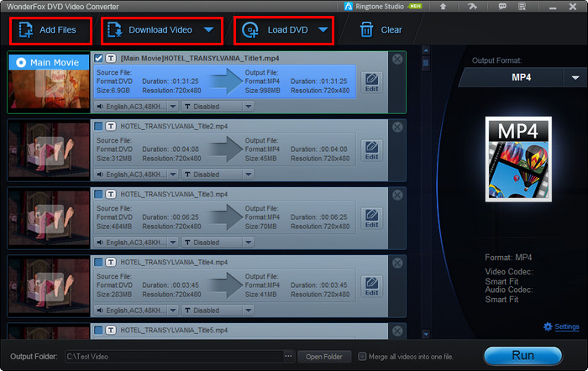
Task: Click the T icon beside Title2.mp4
Action: tap(111, 126)
